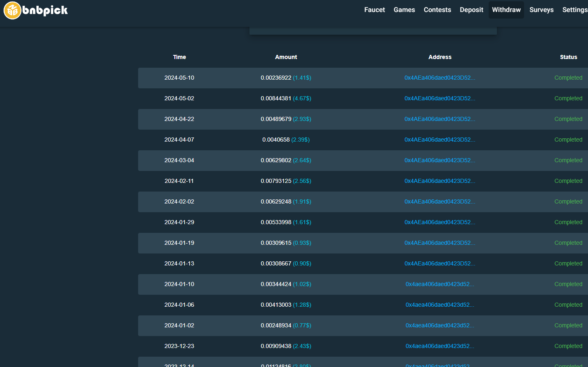Follow the address link dated 2024-04-07
This screenshot has height=367, width=588.
click(440, 140)
